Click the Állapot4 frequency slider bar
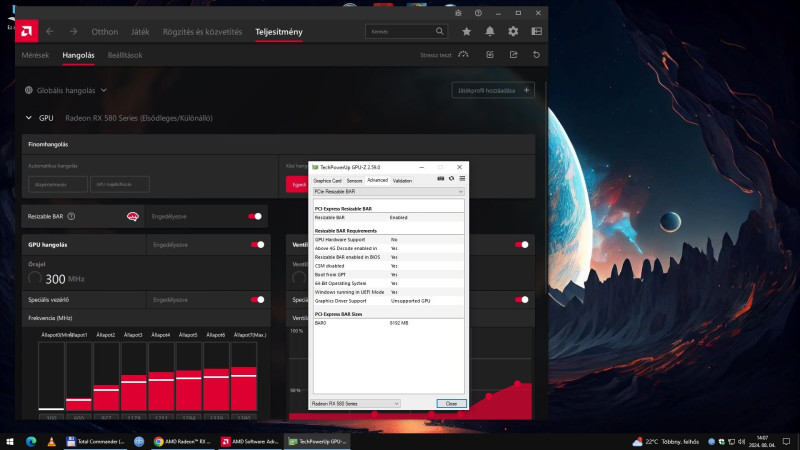800x450 pixels. [x=161, y=376]
